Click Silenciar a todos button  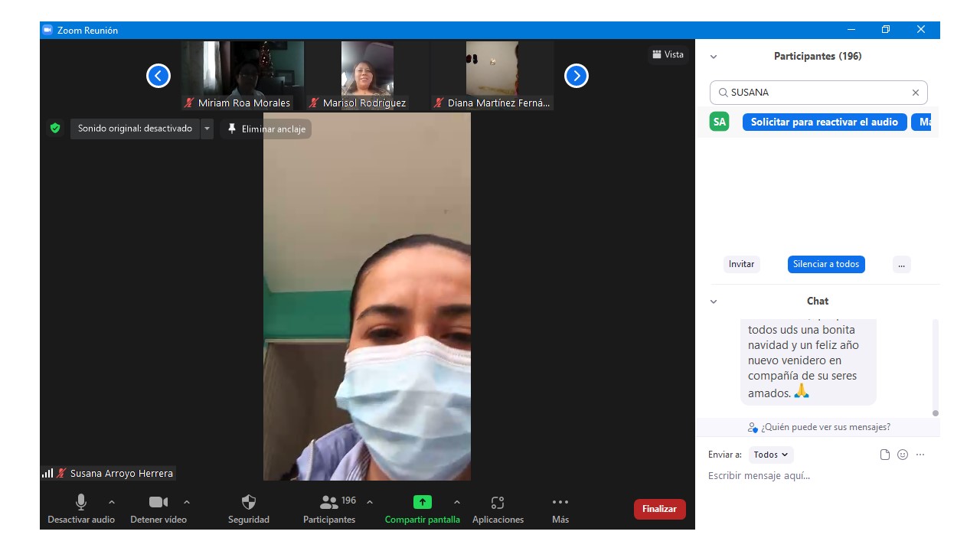pyautogui.click(x=826, y=264)
